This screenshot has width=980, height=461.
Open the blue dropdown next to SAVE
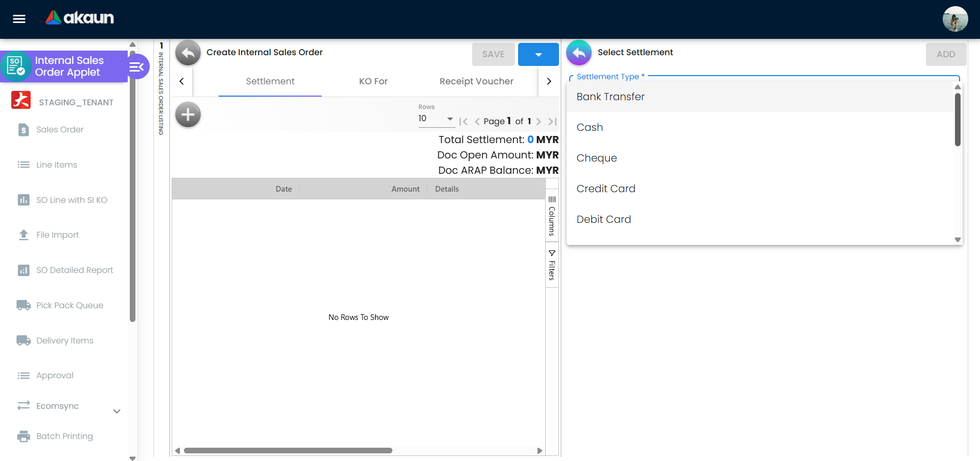538,55
